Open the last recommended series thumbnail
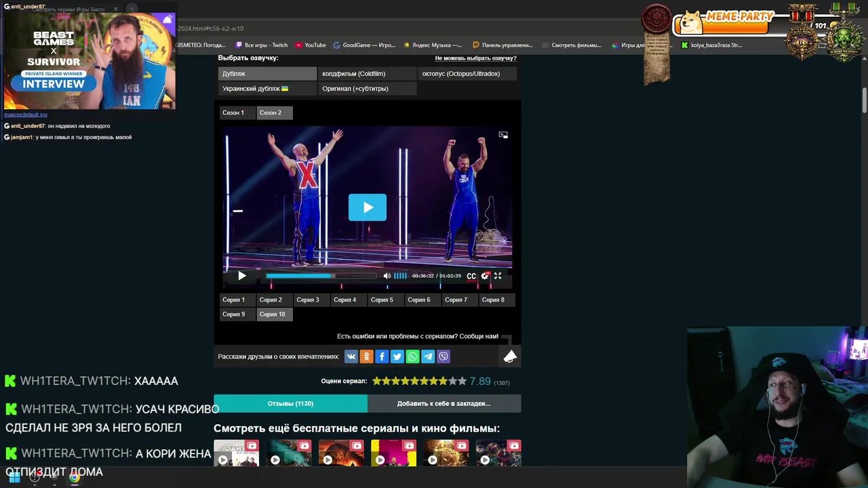Screen dimensions: 868x488 [x=498, y=453]
